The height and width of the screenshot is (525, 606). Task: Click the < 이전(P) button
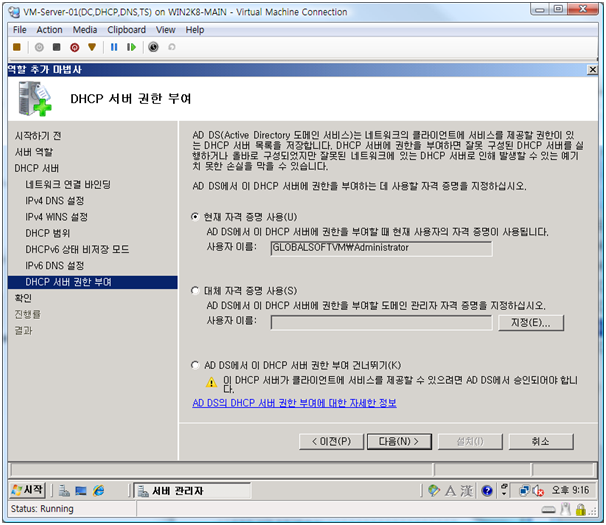331,441
